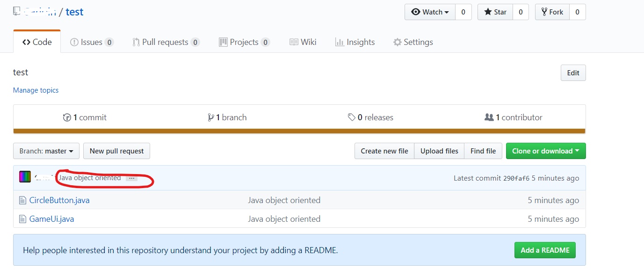This screenshot has height=277, width=644.
Task: Click the repository book icon
Action: click(x=17, y=11)
